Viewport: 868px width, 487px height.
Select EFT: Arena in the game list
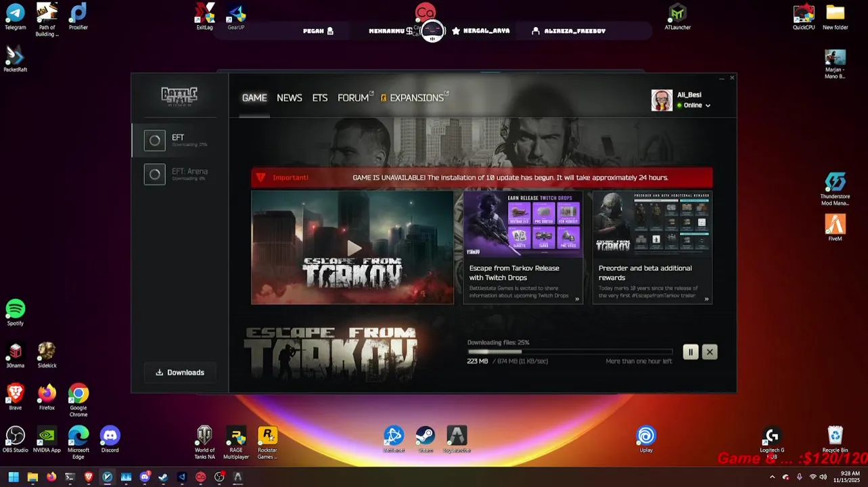click(x=179, y=174)
